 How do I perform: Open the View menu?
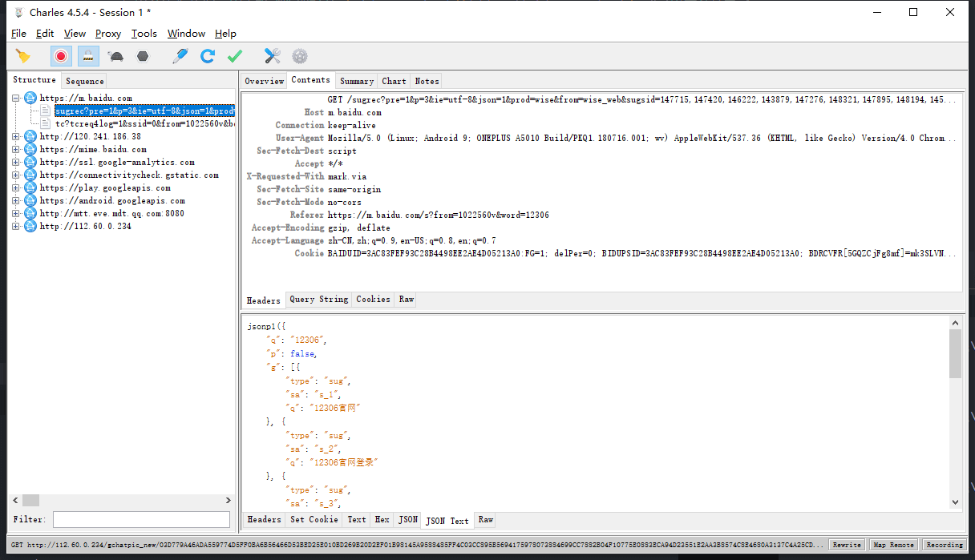[75, 34]
